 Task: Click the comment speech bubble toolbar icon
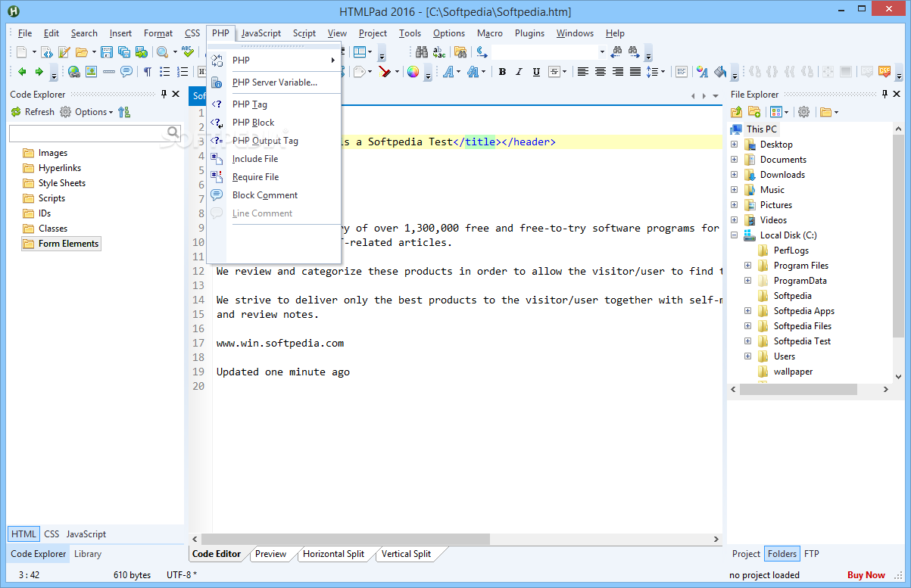[126, 71]
